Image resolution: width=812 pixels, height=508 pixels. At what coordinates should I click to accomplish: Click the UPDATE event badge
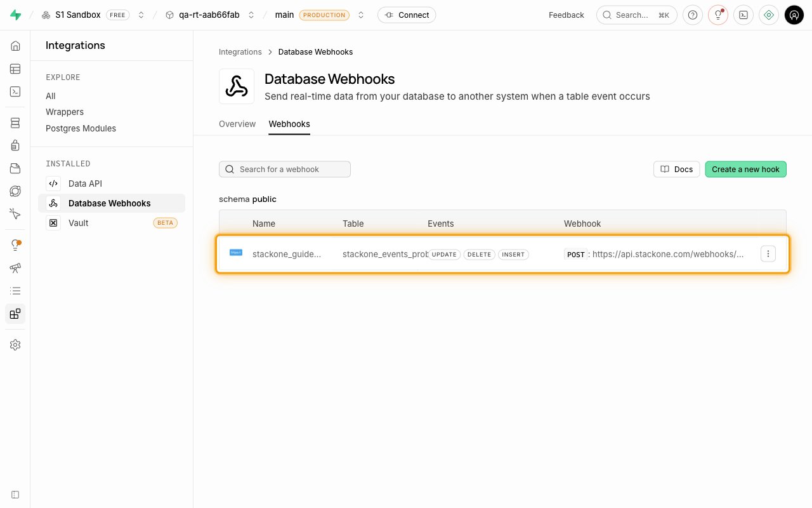(x=444, y=255)
